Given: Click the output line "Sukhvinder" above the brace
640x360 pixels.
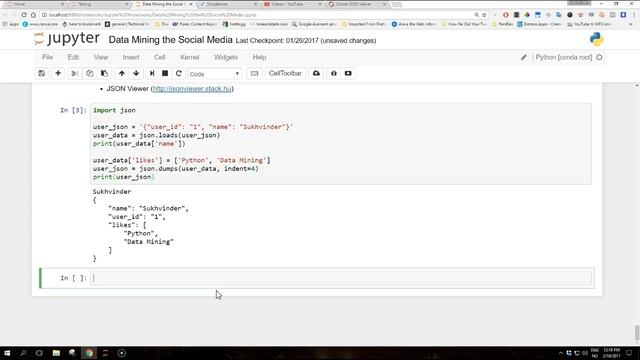Looking at the screenshot, I should click(112, 191).
